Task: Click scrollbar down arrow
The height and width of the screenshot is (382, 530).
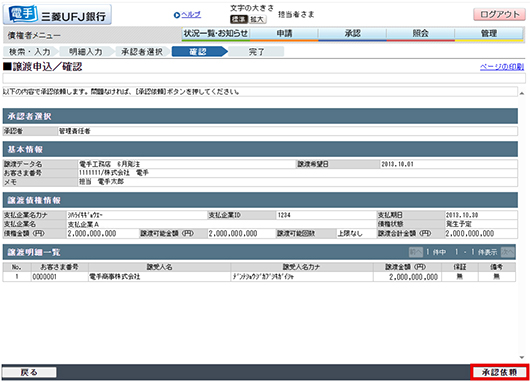Action: pyautogui.click(x=522, y=357)
